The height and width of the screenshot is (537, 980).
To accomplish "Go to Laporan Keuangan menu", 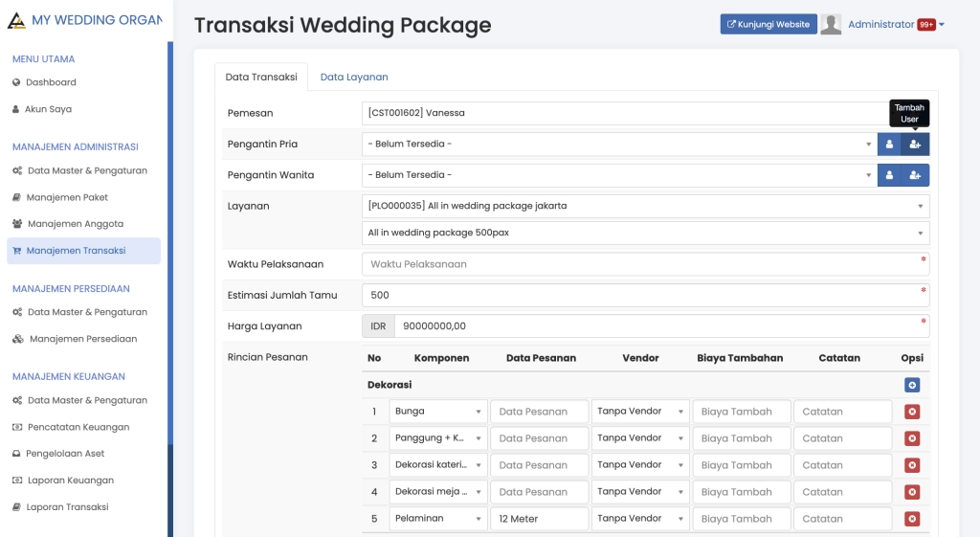I will (70, 481).
